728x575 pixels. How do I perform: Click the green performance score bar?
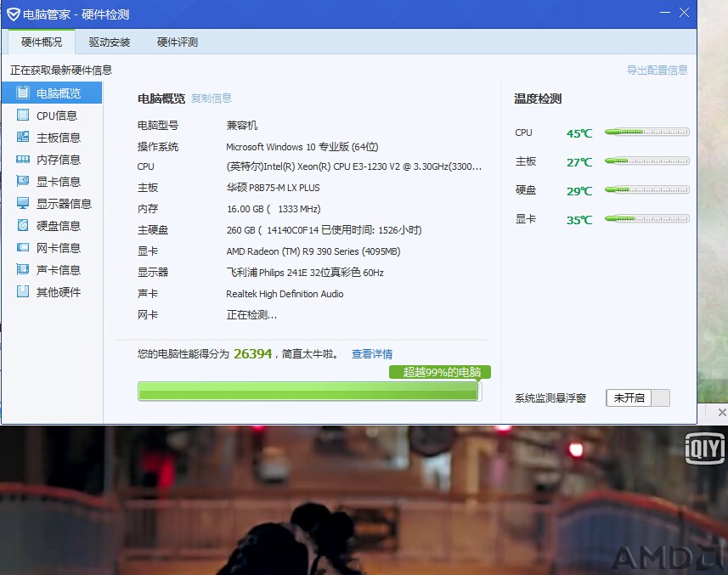pyautogui.click(x=309, y=392)
